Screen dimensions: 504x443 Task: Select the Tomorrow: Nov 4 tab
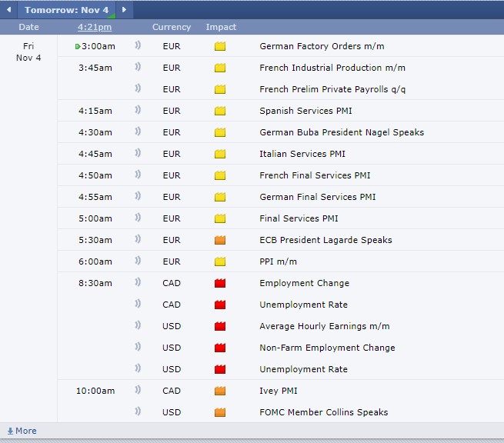click(66, 10)
